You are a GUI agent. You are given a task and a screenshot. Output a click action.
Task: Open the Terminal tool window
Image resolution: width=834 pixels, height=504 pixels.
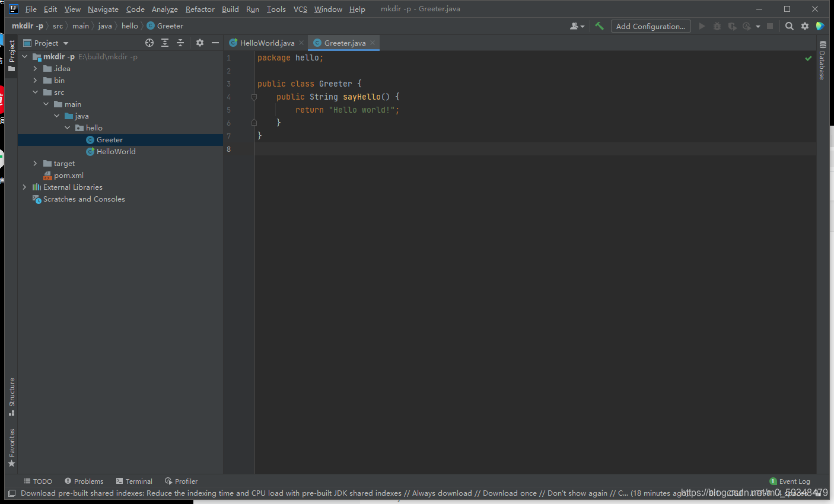click(x=134, y=481)
